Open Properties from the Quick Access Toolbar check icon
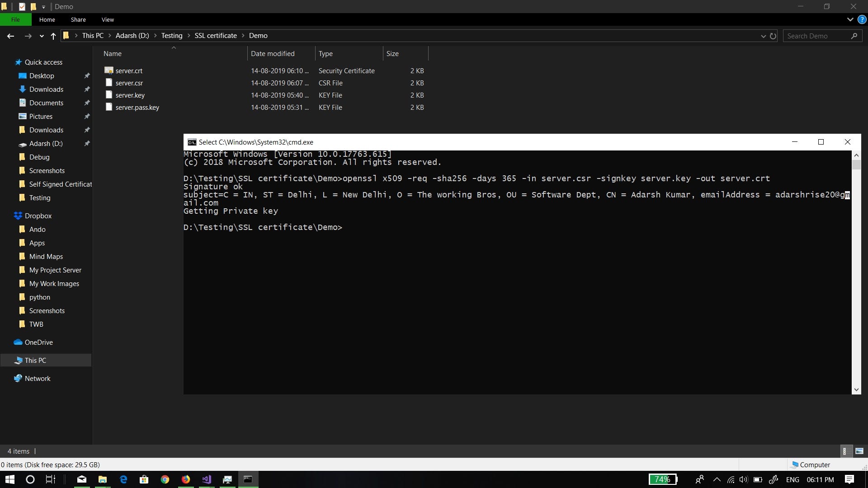 [x=22, y=7]
